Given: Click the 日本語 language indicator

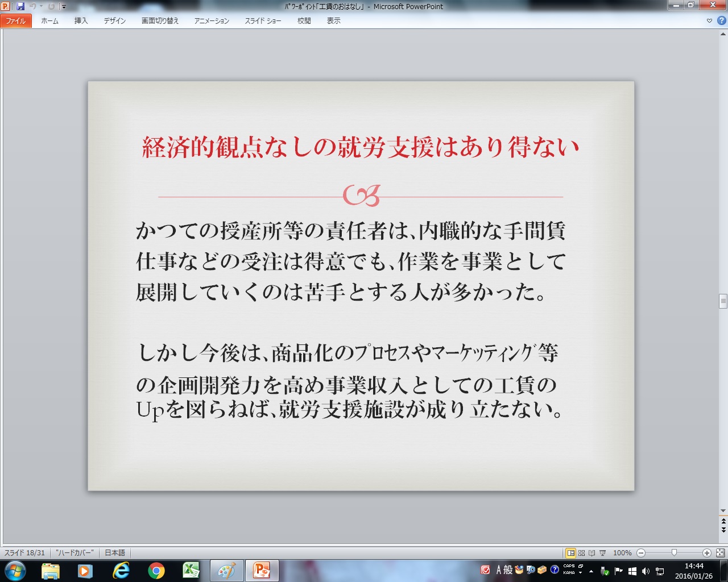Looking at the screenshot, I should coord(115,552).
